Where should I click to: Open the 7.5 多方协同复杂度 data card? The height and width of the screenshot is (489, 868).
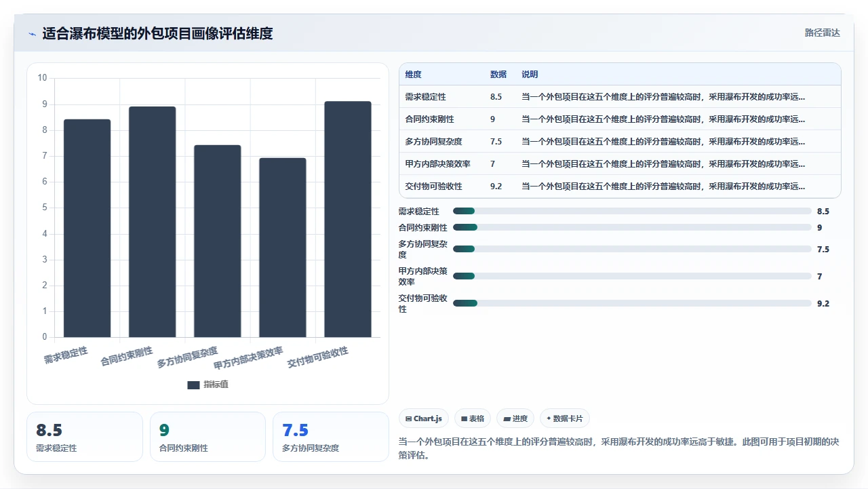[x=331, y=437]
